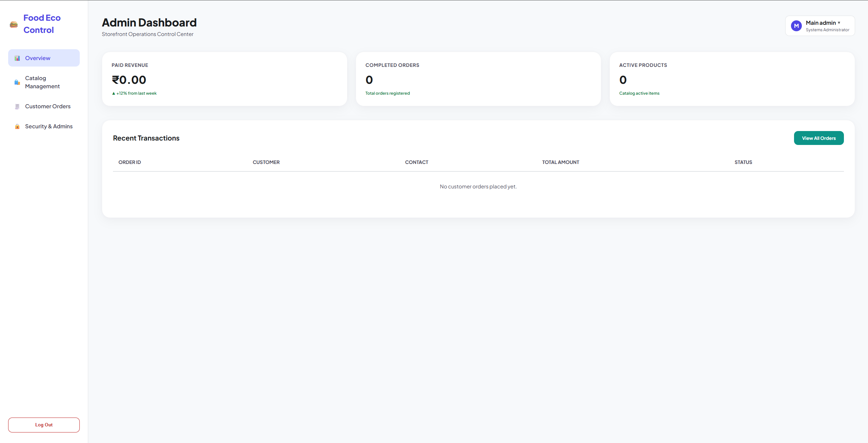Click the Customer Orders receipt icon
Screen dimensions: 868x443
tap(17, 107)
